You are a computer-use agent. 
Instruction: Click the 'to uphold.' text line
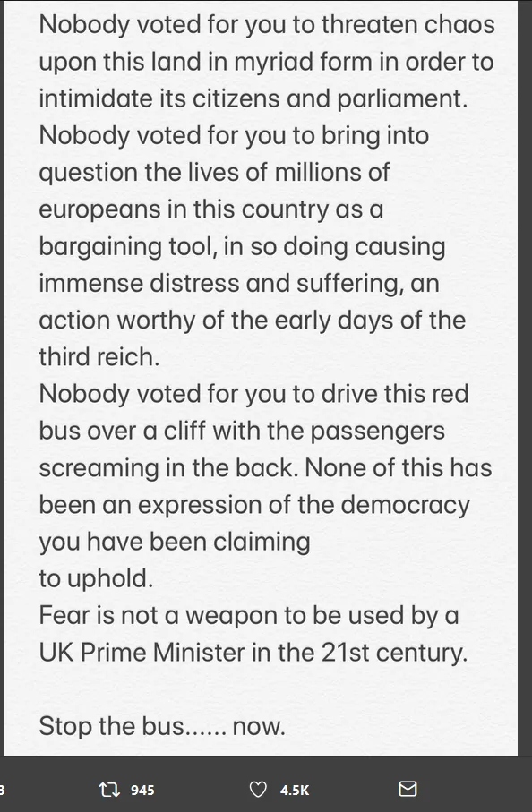97,578
